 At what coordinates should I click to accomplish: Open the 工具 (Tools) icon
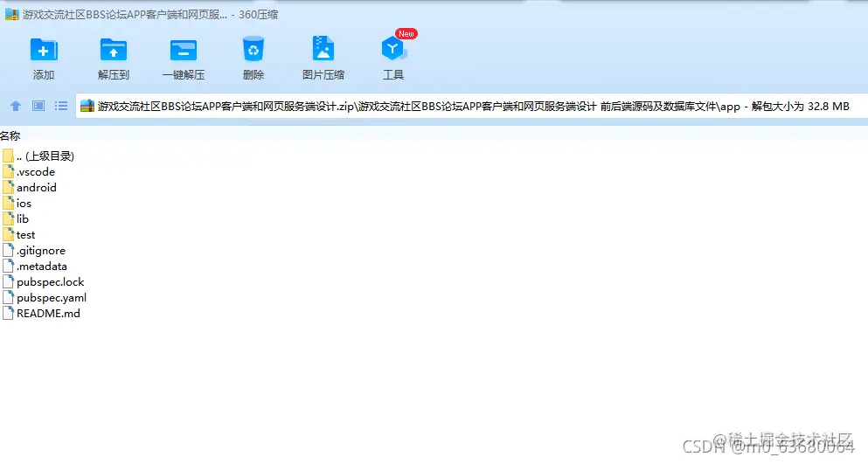pyautogui.click(x=393, y=49)
